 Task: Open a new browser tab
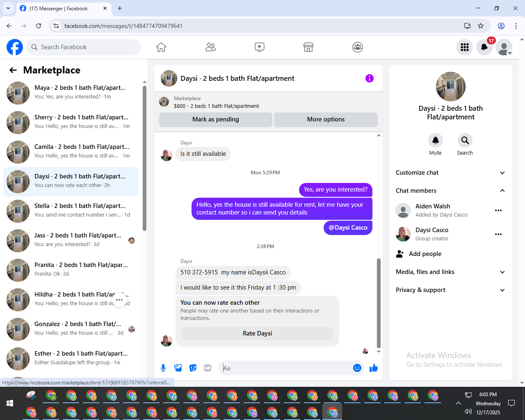click(x=120, y=8)
